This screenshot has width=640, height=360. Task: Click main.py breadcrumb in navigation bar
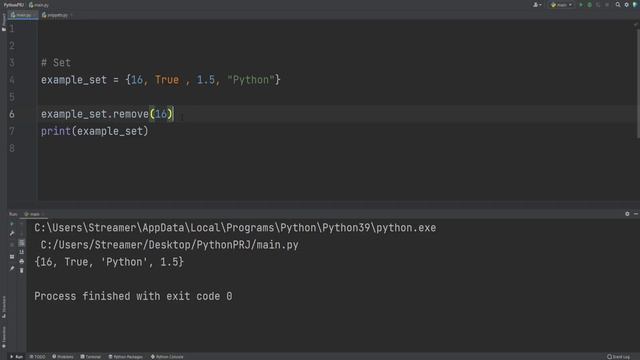coord(39,5)
